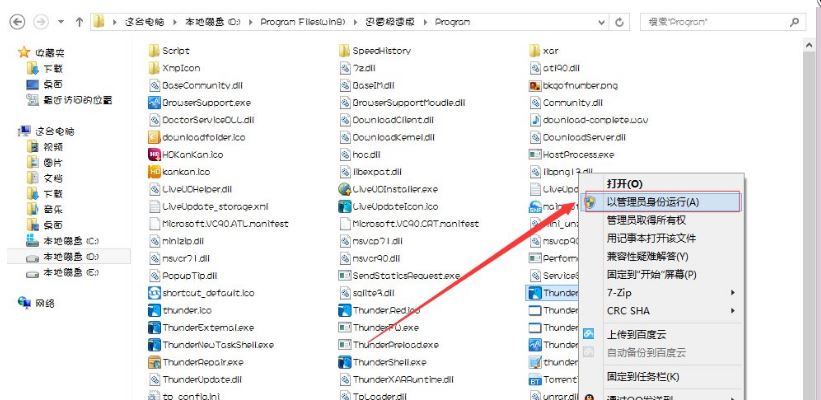
Task: Select the LiveUpdateIcon.ico file icon
Action: [x=345, y=206]
